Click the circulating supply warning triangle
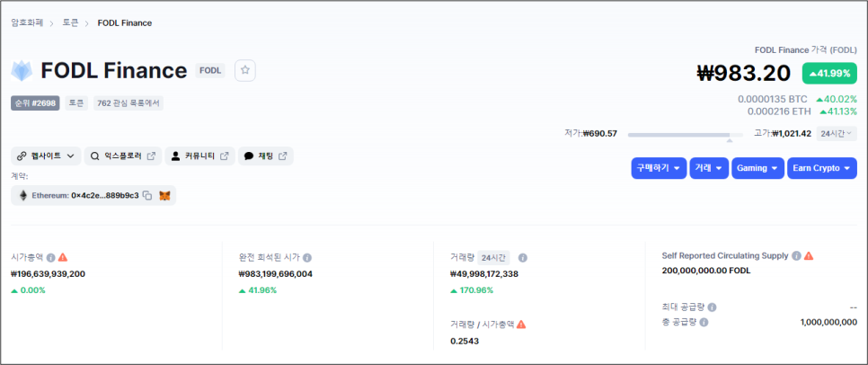The width and height of the screenshot is (868, 365). 809,256
